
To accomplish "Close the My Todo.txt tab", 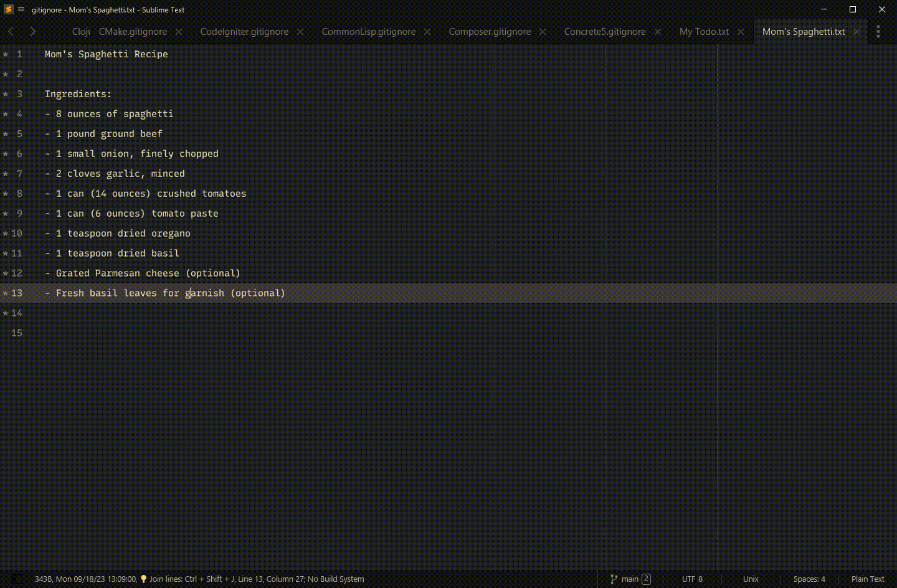I will pos(741,32).
